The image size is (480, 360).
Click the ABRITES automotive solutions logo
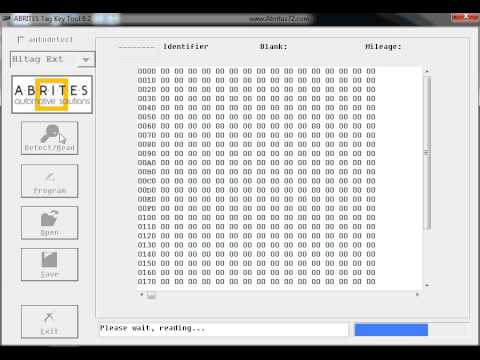tap(52, 95)
